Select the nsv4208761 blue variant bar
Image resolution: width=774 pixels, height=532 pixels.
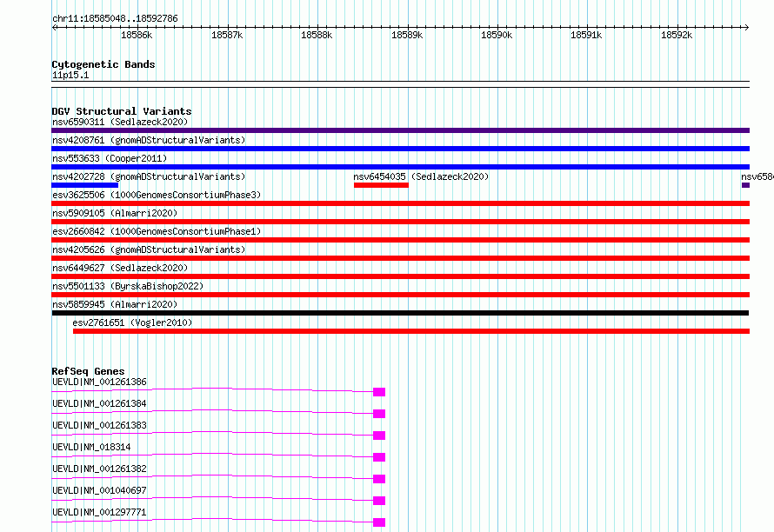point(400,149)
